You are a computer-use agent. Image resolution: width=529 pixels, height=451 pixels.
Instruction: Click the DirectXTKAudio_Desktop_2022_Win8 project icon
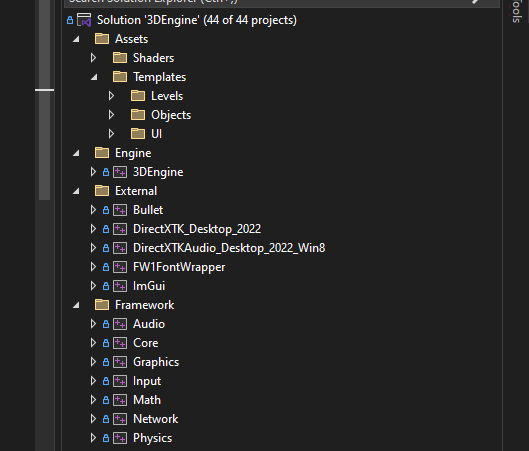120,248
